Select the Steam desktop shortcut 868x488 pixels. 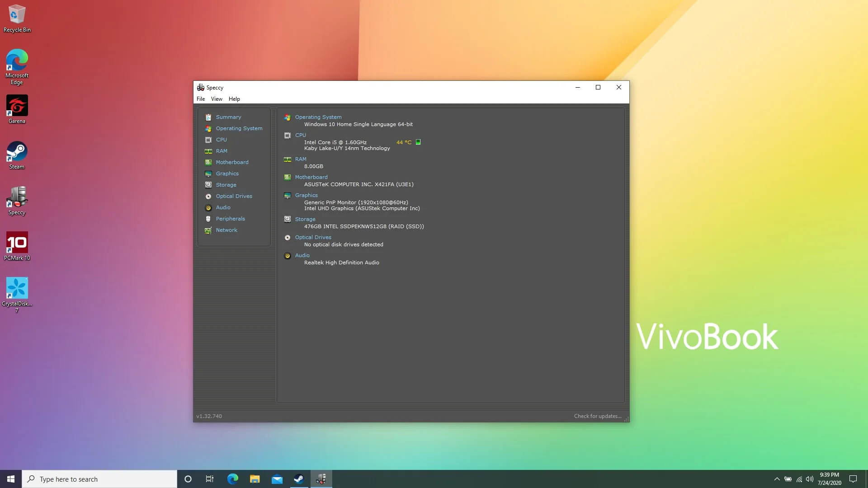(17, 155)
